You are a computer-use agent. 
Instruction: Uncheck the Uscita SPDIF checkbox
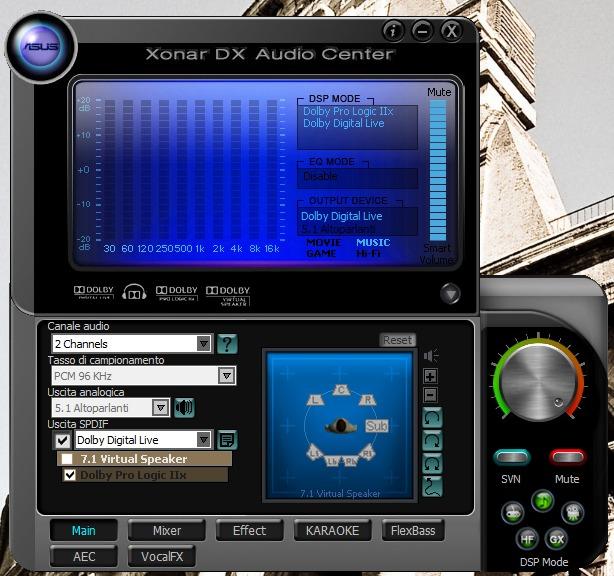point(62,440)
